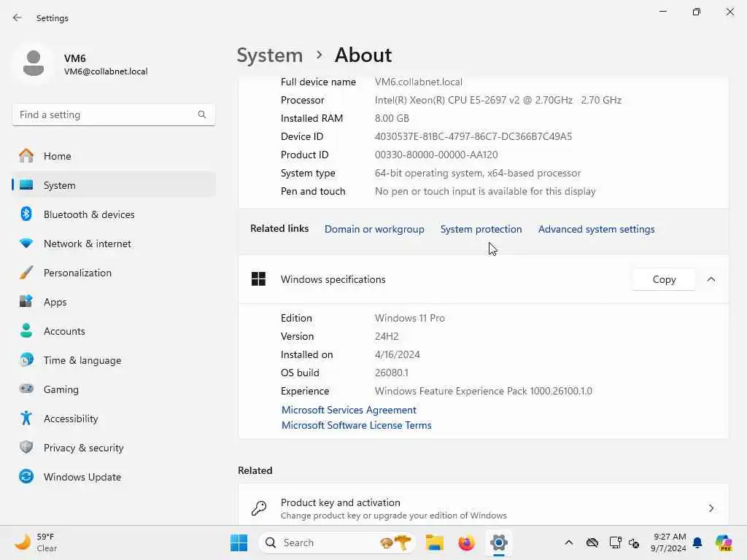Click the Windows Start button
This screenshot has height=560, width=747.
click(239, 542)
